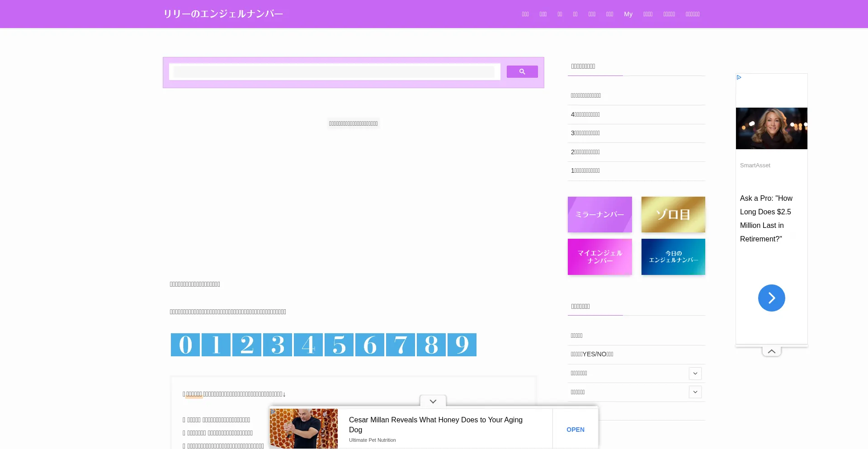This screenshot has width=868, height=449.
Task: Open the マイエンジェルナンバー banner
Action: (x=599, y=256)
